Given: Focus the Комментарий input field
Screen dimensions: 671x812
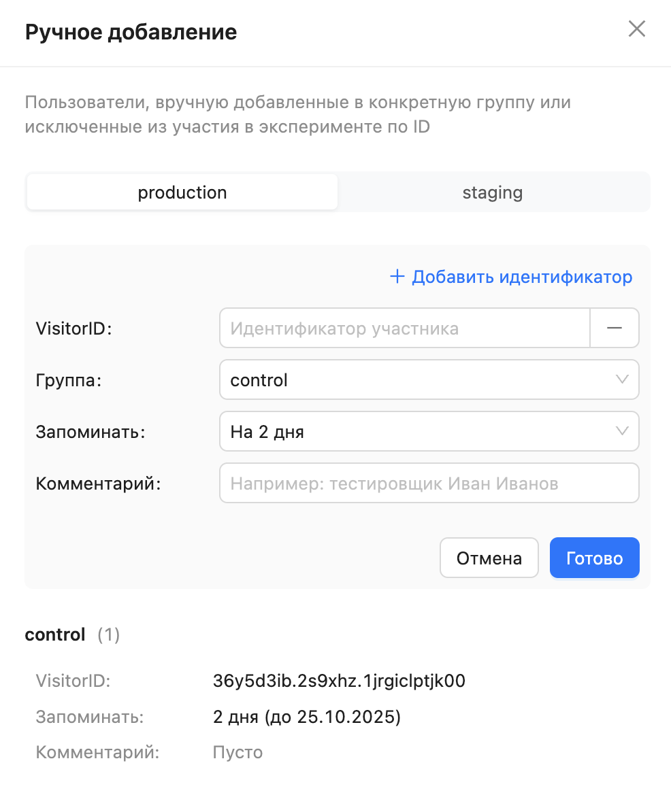Looking at the screenshot, I should (x=429, y=484).
